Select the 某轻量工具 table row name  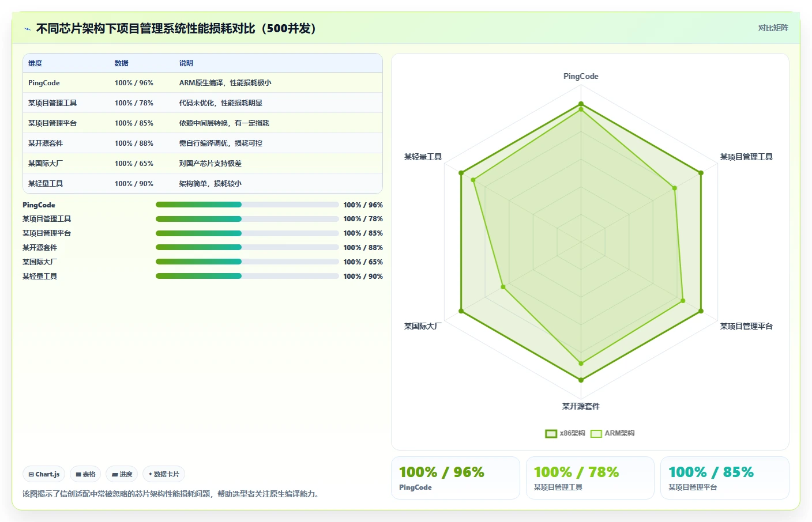tap(46, 184)
